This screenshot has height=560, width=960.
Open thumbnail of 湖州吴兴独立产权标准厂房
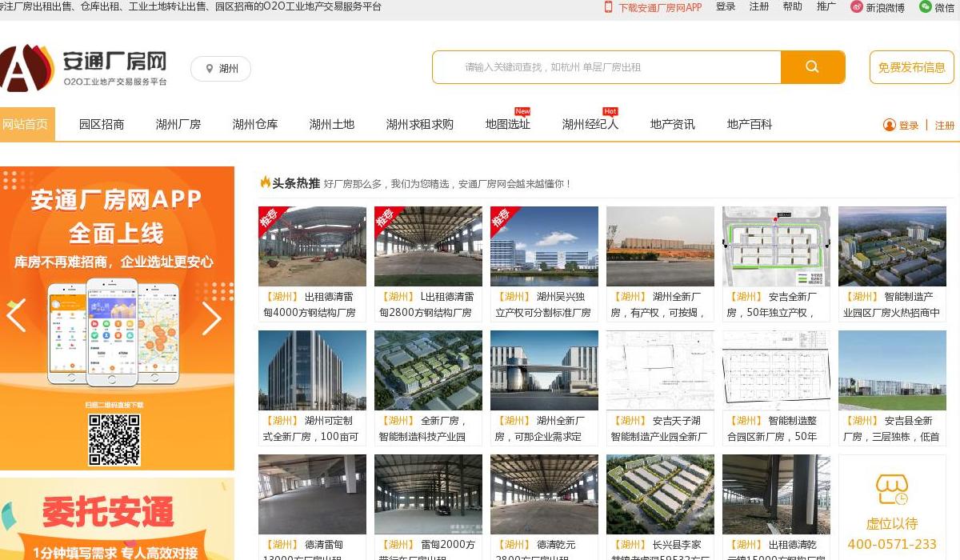(x=544, y=246)
